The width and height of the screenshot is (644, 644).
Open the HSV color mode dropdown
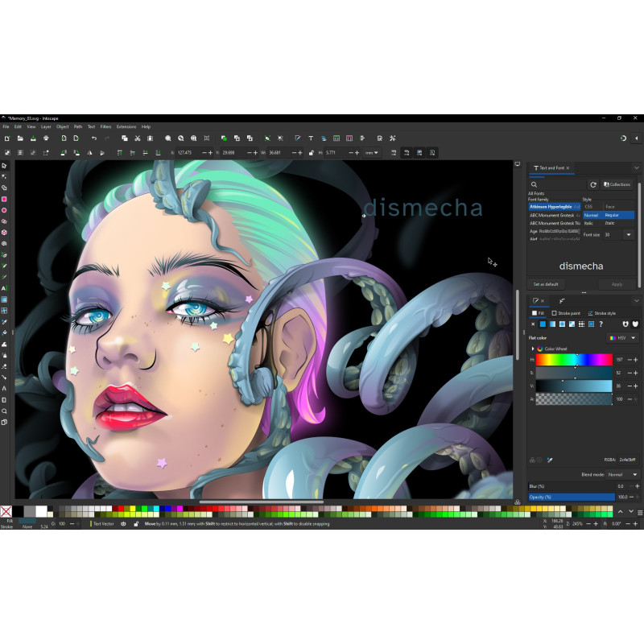pos(623,338)
